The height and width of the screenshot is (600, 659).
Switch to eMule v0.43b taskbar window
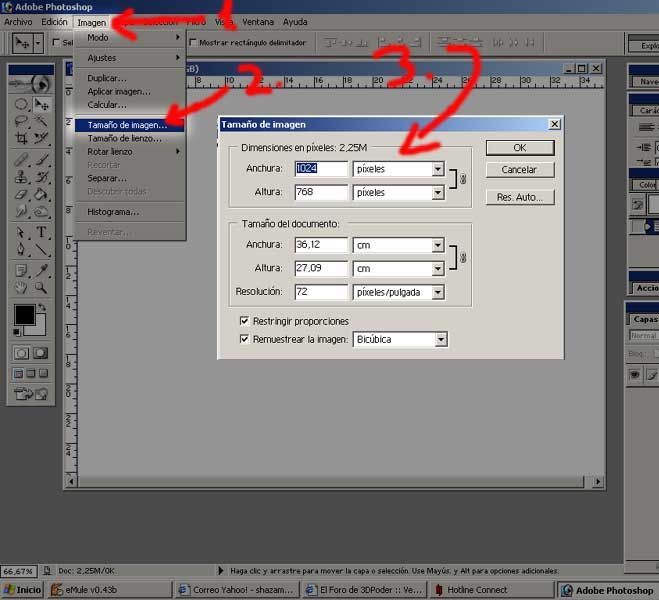tap(110, 590)
